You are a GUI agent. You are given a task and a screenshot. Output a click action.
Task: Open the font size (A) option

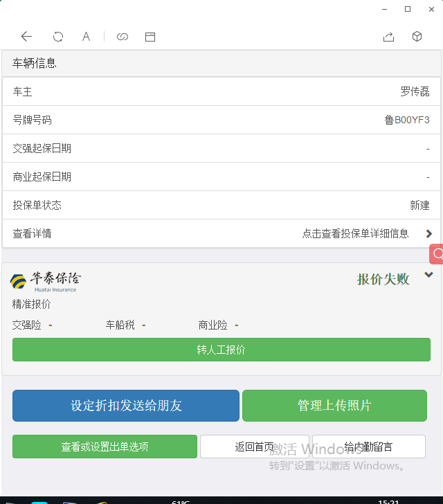click(86, 37)
